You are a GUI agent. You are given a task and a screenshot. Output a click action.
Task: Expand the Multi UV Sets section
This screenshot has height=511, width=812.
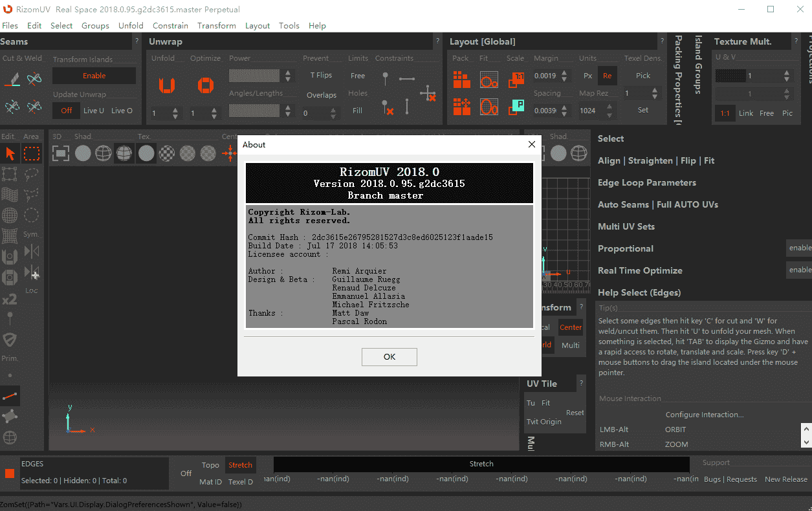[626, 226]
